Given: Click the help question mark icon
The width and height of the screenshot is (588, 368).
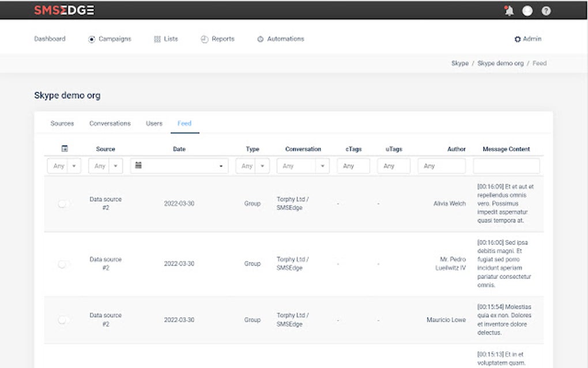Looking at the screenshot, I should (x=546, y=11).
